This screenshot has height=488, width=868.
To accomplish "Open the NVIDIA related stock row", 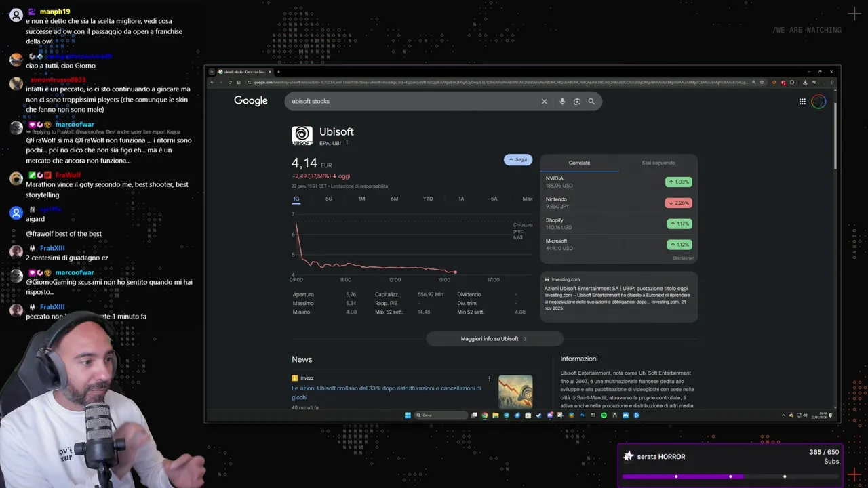I will click(x=618, y=182).
